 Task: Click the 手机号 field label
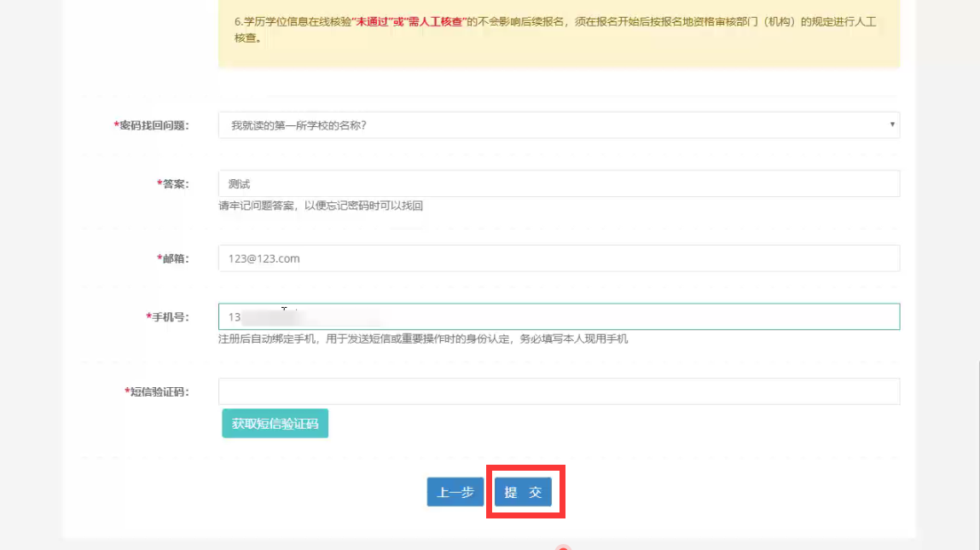(x=169, y=316)
